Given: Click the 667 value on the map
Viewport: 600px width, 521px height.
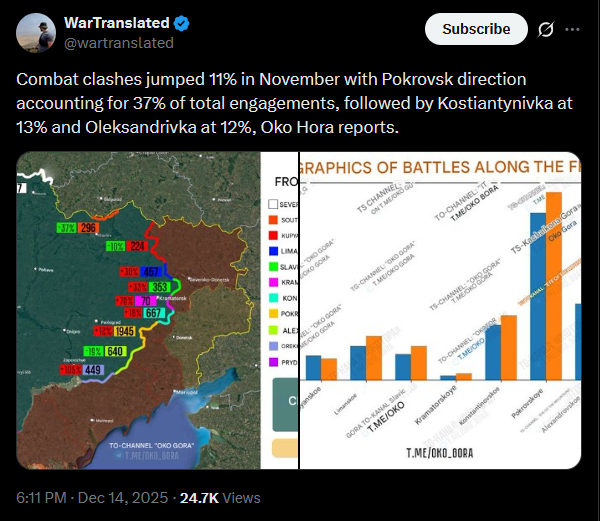Looking at the screenshot, I should click(x=153, y=313).
